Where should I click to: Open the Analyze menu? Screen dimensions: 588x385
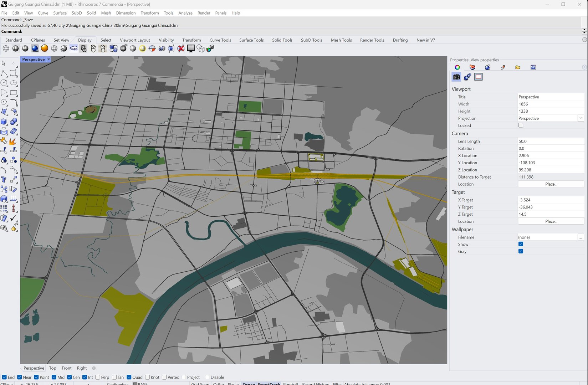pos(185,13)
